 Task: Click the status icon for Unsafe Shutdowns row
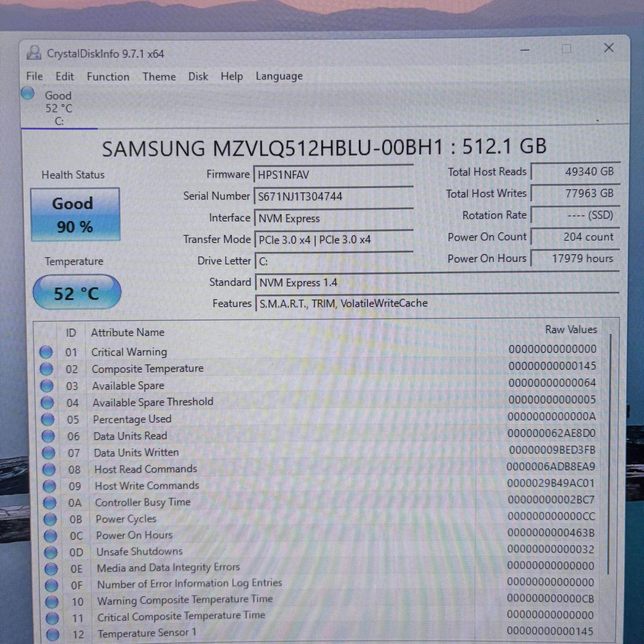tap(51, 552)
